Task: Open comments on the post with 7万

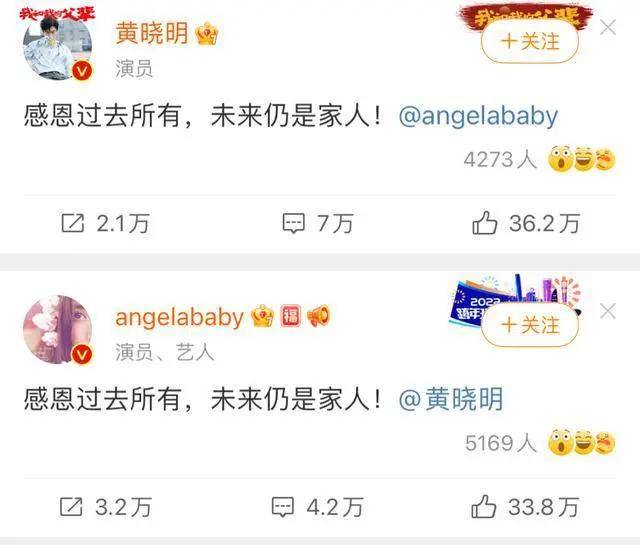Action: tap(318, 223)
